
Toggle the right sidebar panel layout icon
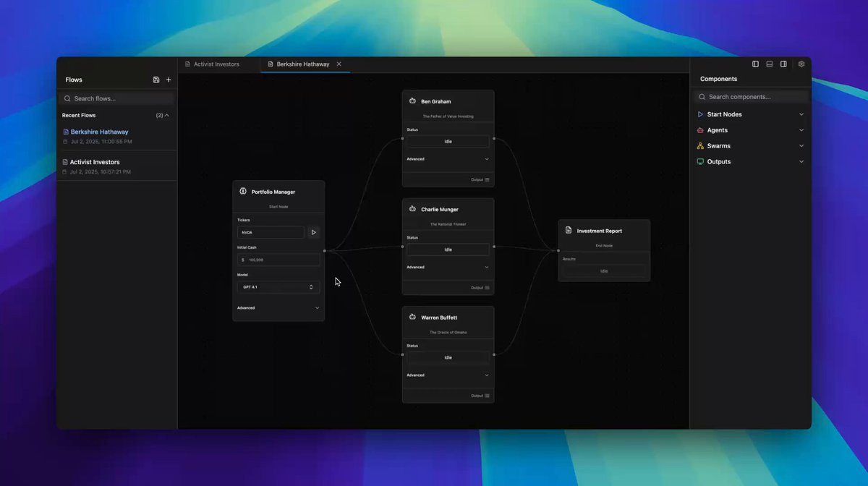click(783, 64)
